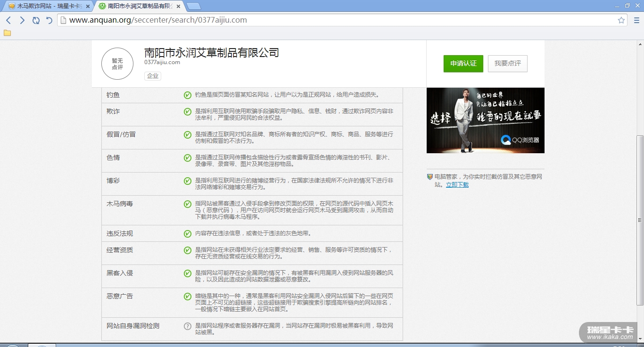Open the QQ浏览器 advertisement banner
The width and height of the screenshot is (644, 347).
point(486,120)
